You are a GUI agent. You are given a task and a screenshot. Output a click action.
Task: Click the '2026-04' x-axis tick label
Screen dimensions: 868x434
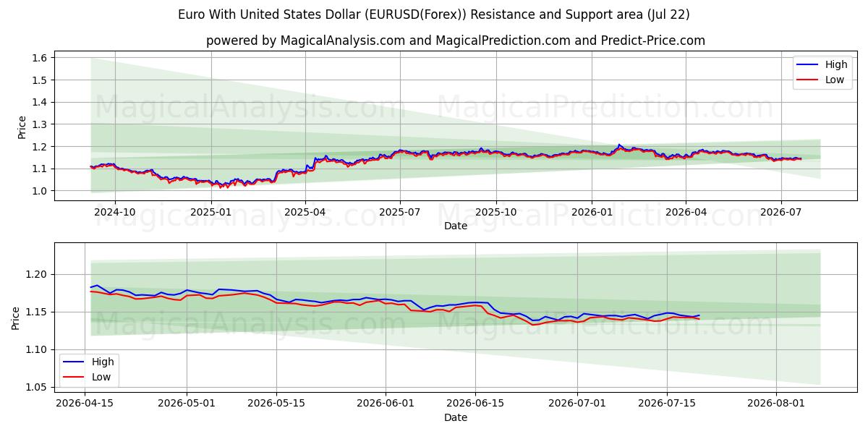pos(686,212)
